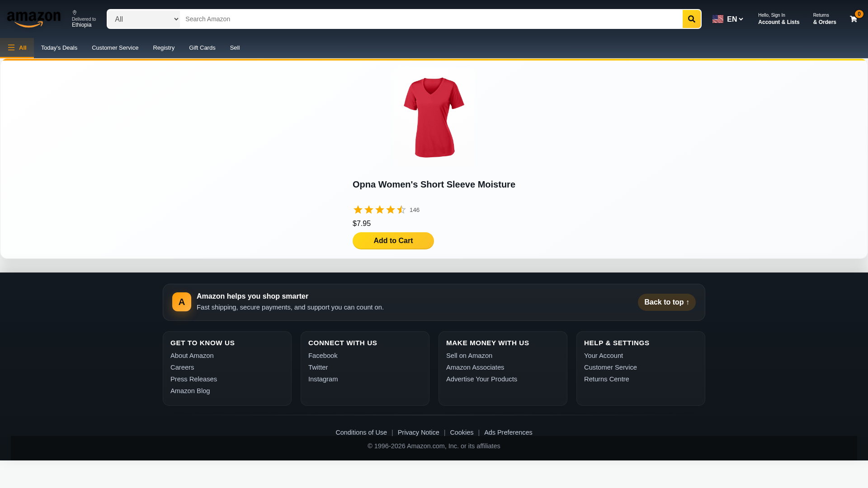The image size is (868, 488).
Task: Click the Amazon logo
Action: pos(34,19)
